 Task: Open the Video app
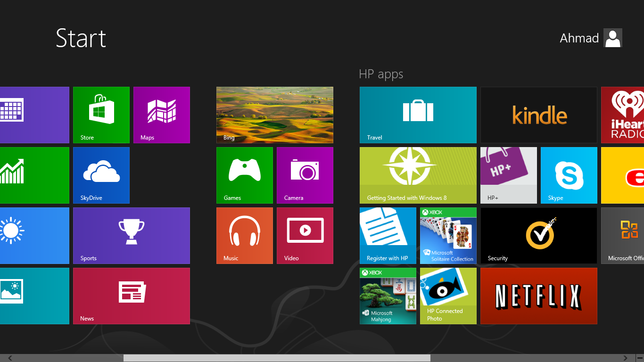tap(305, 235)
